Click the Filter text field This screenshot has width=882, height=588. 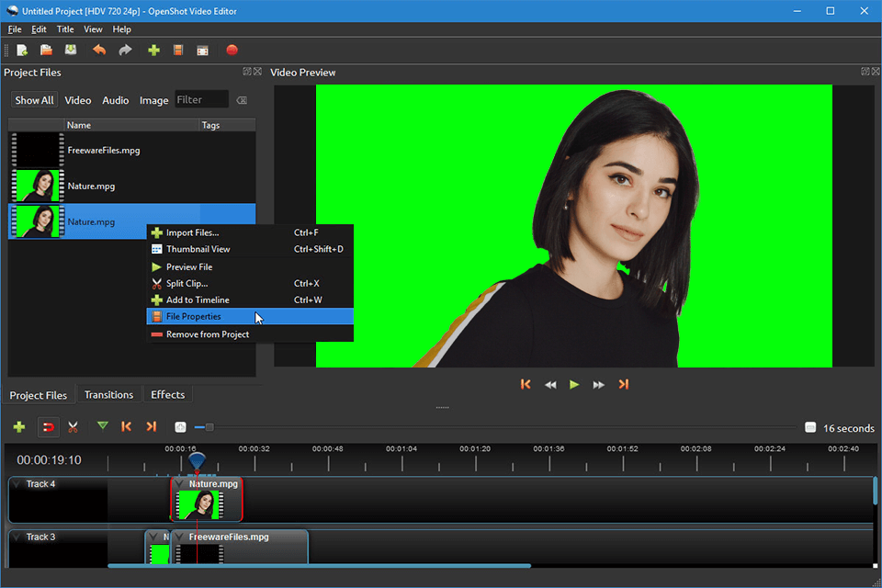coord(201,99)
